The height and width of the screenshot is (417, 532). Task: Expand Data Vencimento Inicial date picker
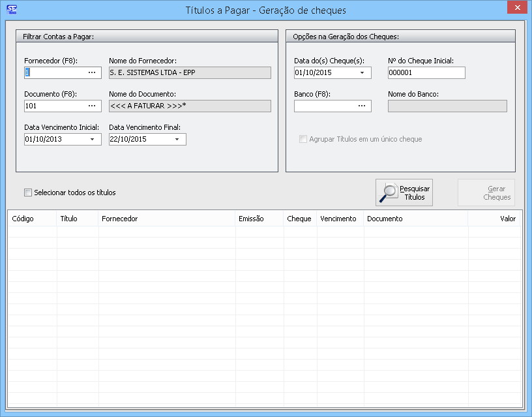tap(92, 139)
